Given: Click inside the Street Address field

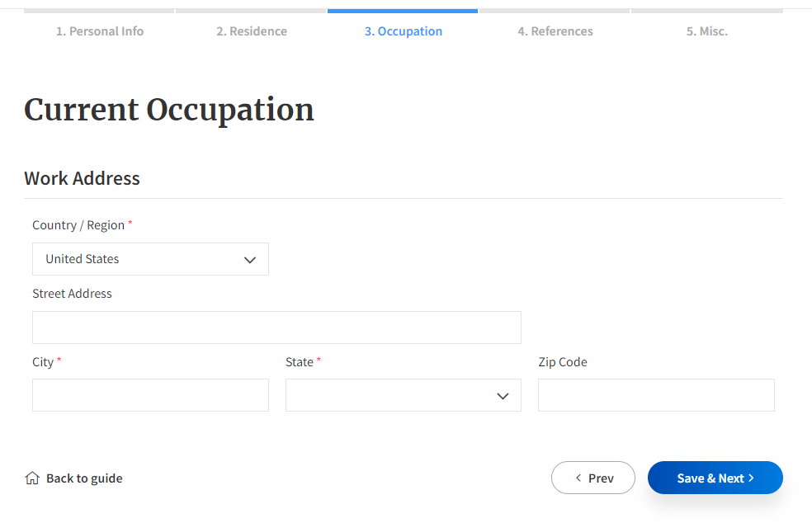Looking at the screenshot, I should 276,327.
